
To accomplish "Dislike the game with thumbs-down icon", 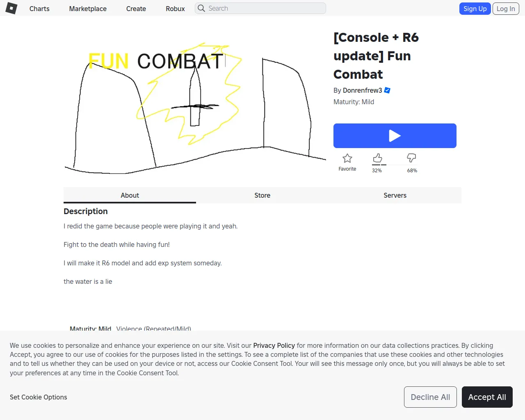I will point(411,158).
